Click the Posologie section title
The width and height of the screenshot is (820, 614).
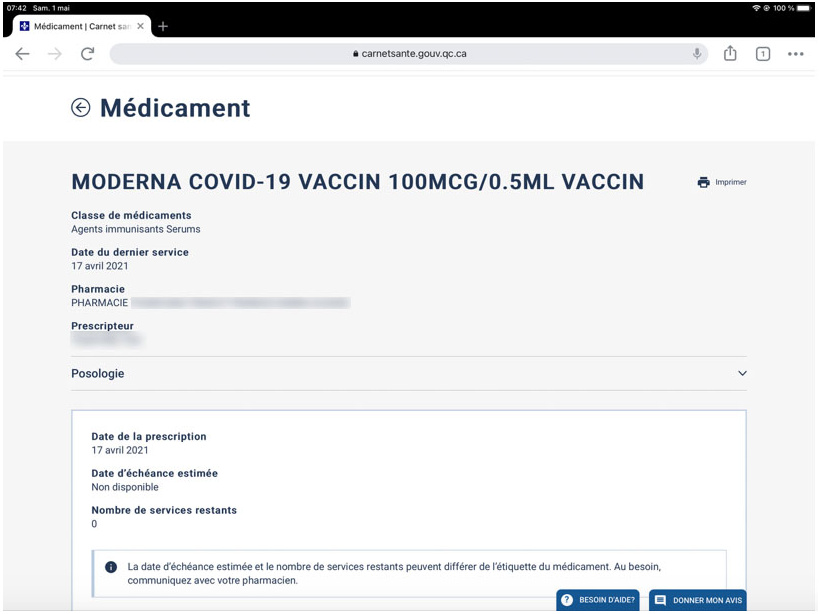click(98, 374)
